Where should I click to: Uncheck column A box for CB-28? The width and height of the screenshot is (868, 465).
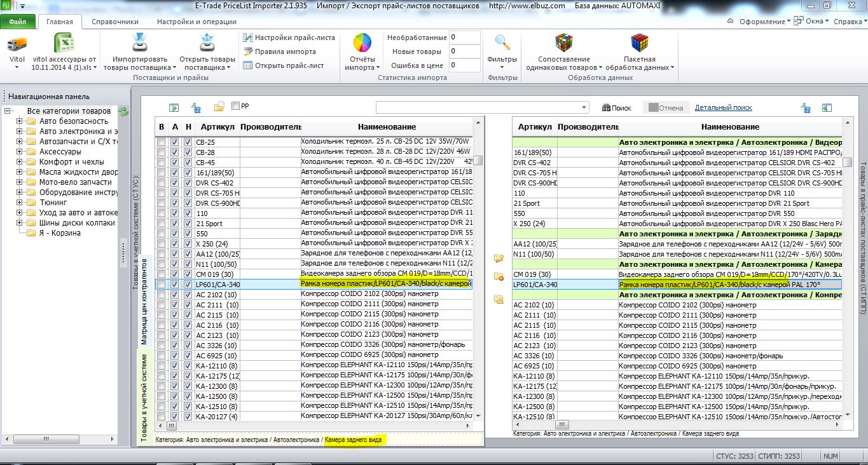[x=175, y=152]
